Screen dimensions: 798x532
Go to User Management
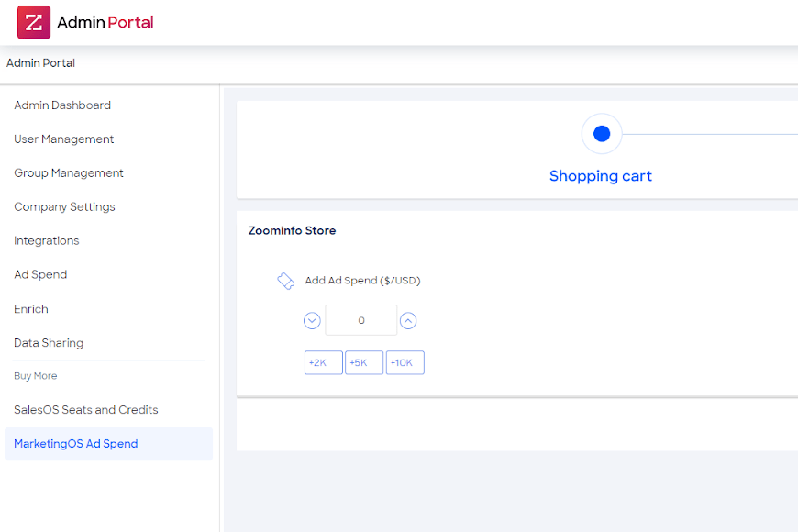click(x=64, y=139)
